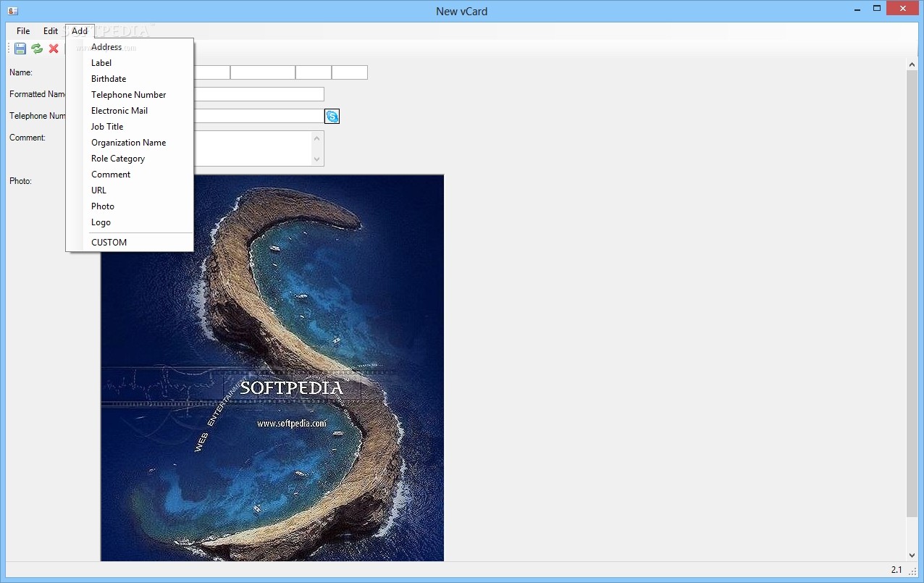Click the Name: label
The image size is (924, 583).
[x=21, y=72]
